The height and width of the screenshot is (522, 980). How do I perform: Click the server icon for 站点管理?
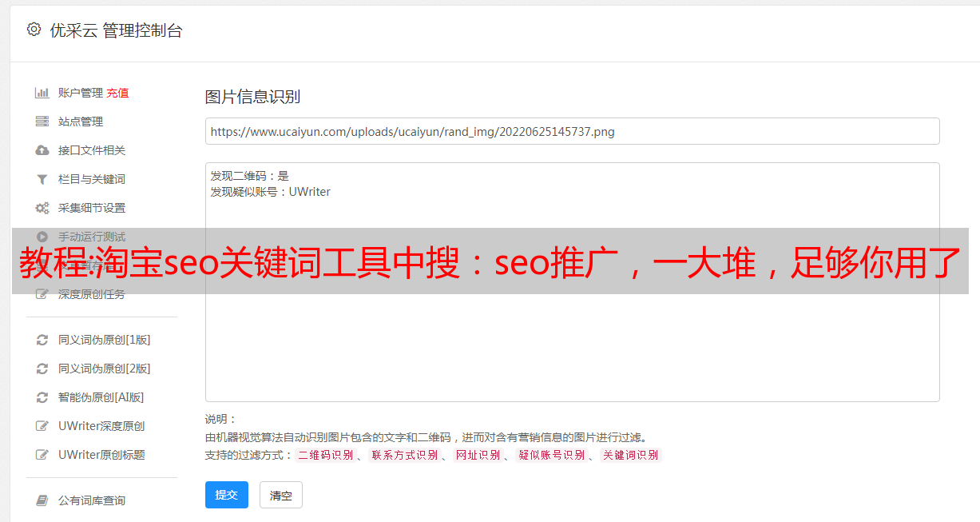pos(42,122)
